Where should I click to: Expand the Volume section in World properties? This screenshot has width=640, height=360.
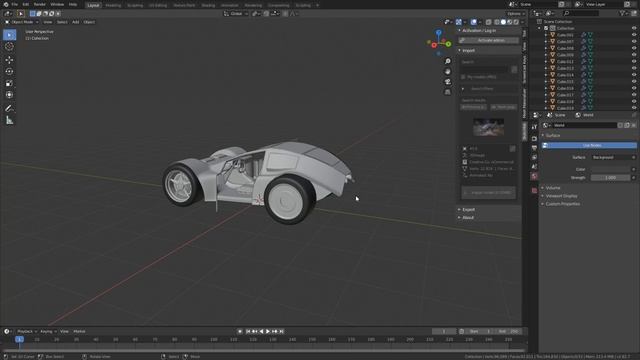pyautogui.click(x=553, y=188)
